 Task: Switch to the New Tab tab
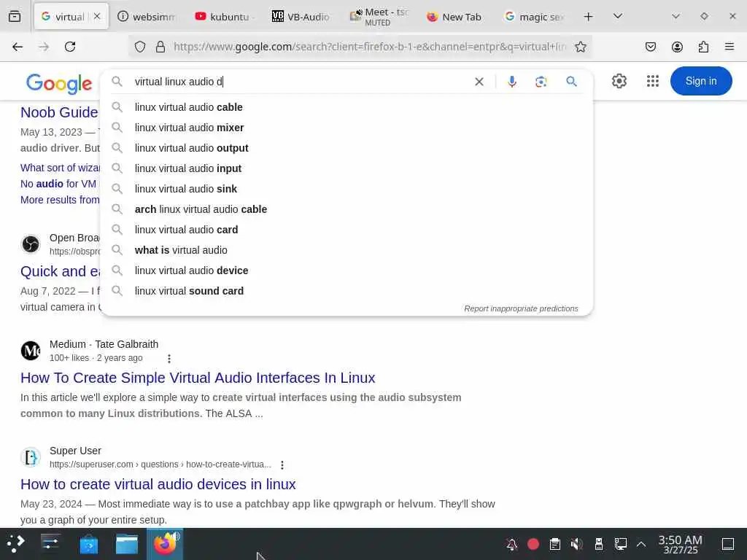click(x=455, y=17)
